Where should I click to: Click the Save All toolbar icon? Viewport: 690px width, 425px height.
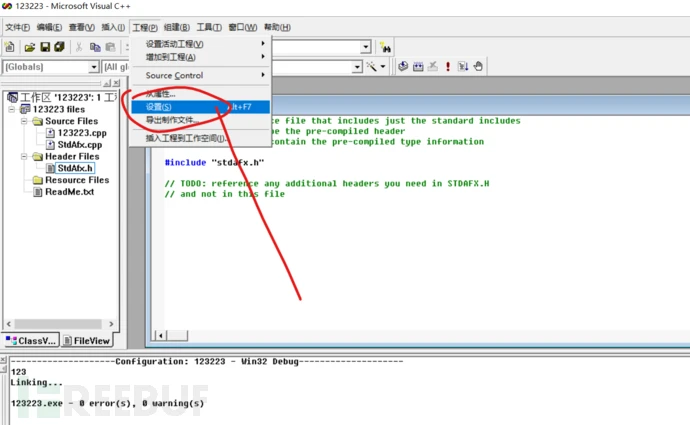[x=59, y=47]
